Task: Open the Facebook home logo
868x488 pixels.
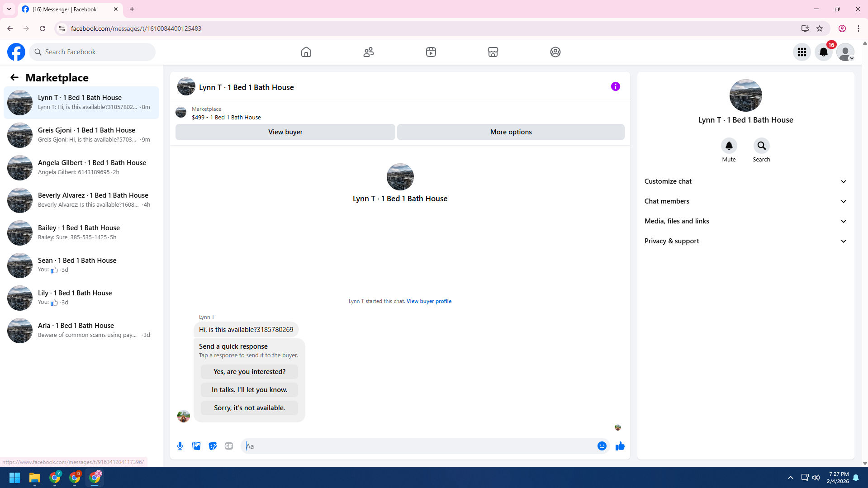Action: pyautogui.click(x=16, y=52)
